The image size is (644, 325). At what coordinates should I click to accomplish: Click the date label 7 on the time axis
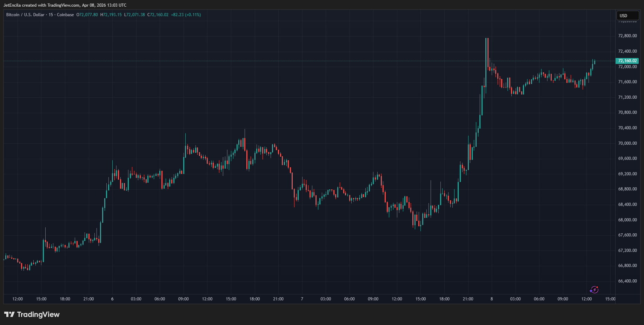pos(302,299)
